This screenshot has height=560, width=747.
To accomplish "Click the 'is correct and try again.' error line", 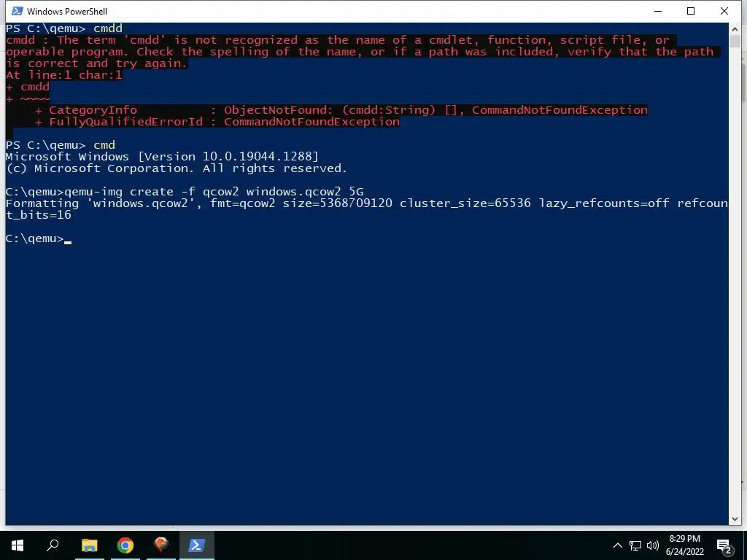I will point(97,63).
